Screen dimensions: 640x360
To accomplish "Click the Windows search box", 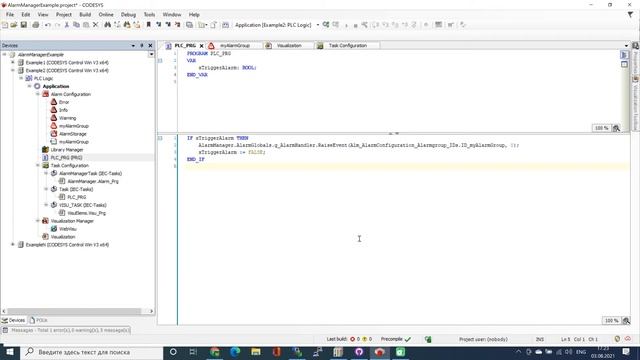I will click(x=92, y=352).
